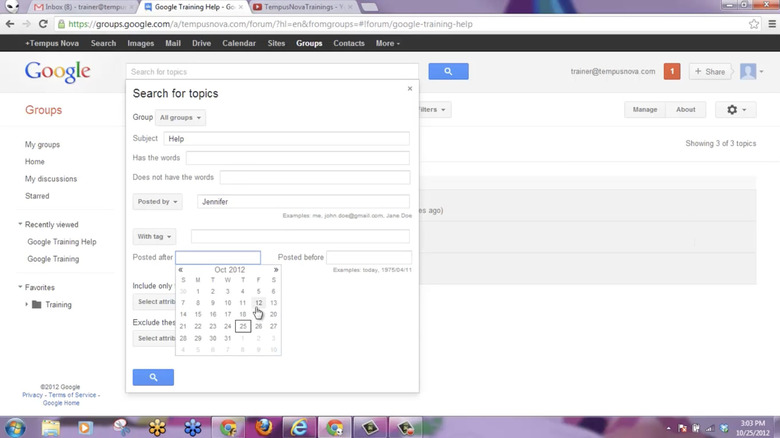Image resolution: width=780 pixels, height=438 pixels.
Task: Open Windows Explorer from the taskbar
Action: 51,428
